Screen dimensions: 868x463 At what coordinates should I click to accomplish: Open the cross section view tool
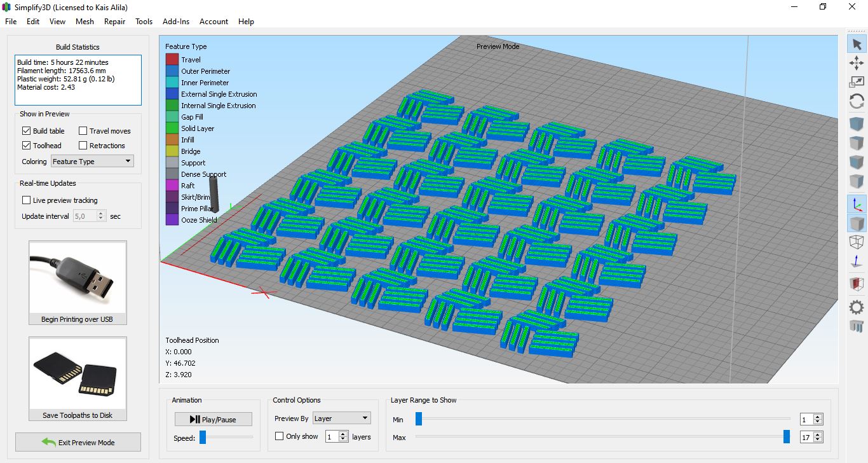click(x=857, y=284)
